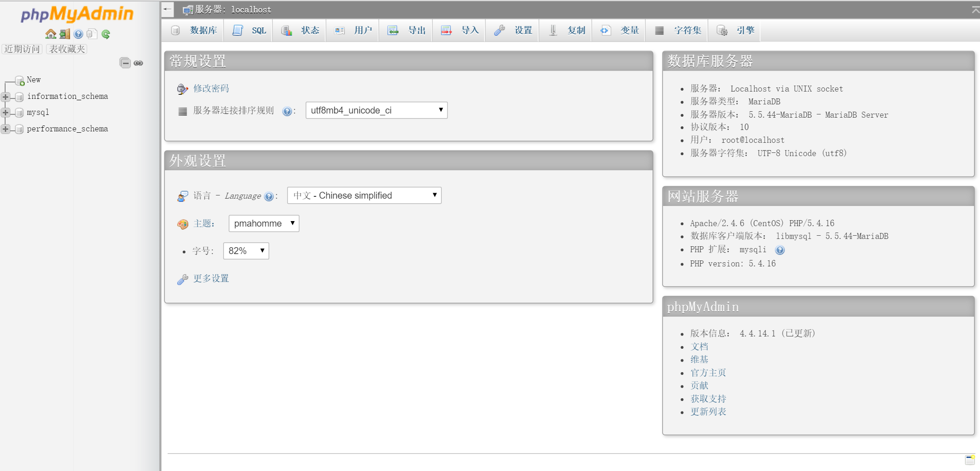Image resolution: width=980 pixels, height=471 pixels.
Task: Click help icon beside PHP extension mysqli
Action: pyautogui.click(x=780, y=250)
